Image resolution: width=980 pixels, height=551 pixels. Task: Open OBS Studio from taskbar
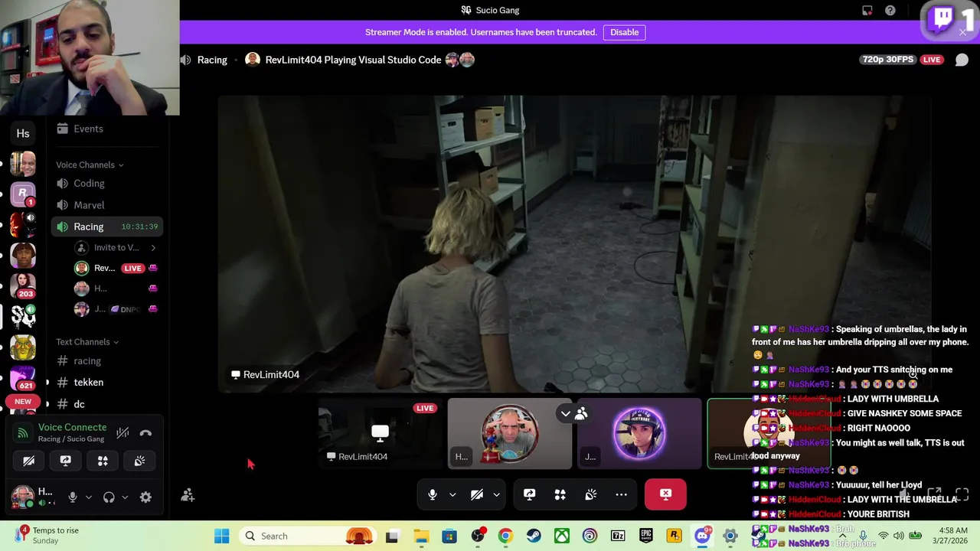click(478, 536)
